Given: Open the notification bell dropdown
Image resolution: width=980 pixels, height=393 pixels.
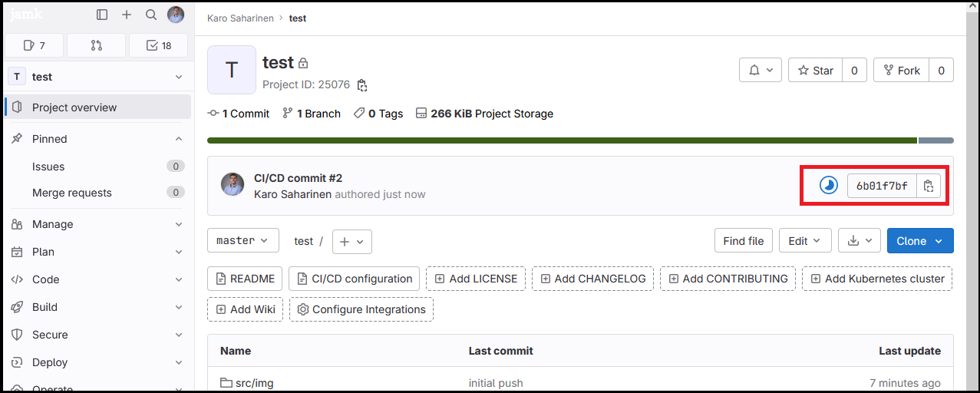Looking at the screenshot, I should coord(761,71).
